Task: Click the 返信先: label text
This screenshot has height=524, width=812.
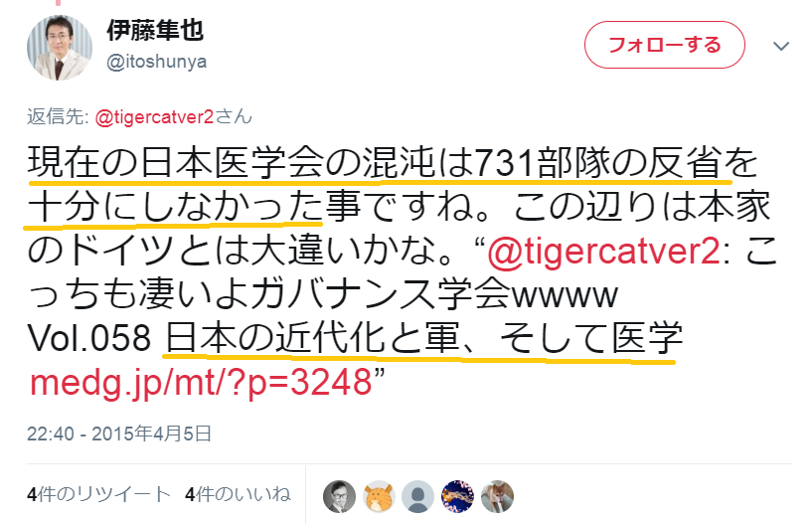Action: tap(58, 117)
